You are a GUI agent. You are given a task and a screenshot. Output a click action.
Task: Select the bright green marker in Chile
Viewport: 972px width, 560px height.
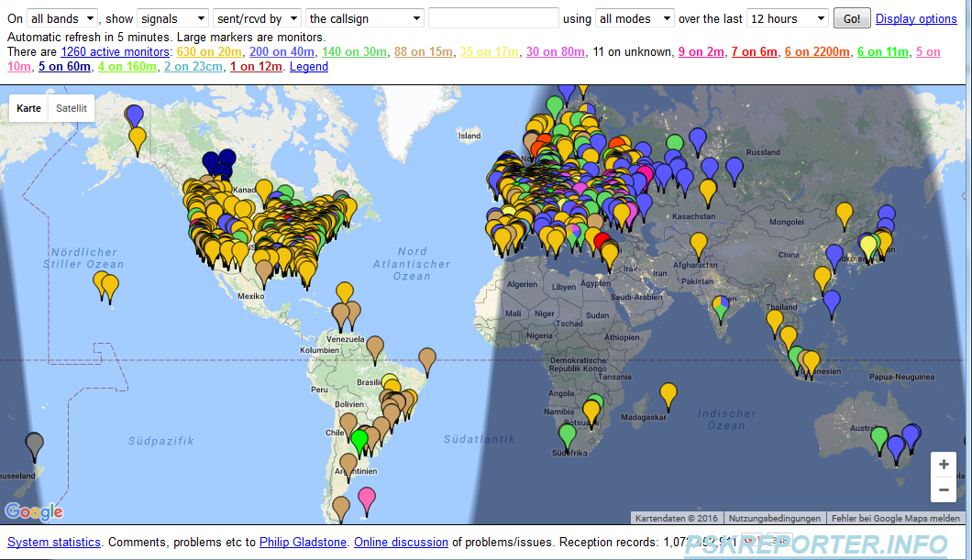pos(359,440)
